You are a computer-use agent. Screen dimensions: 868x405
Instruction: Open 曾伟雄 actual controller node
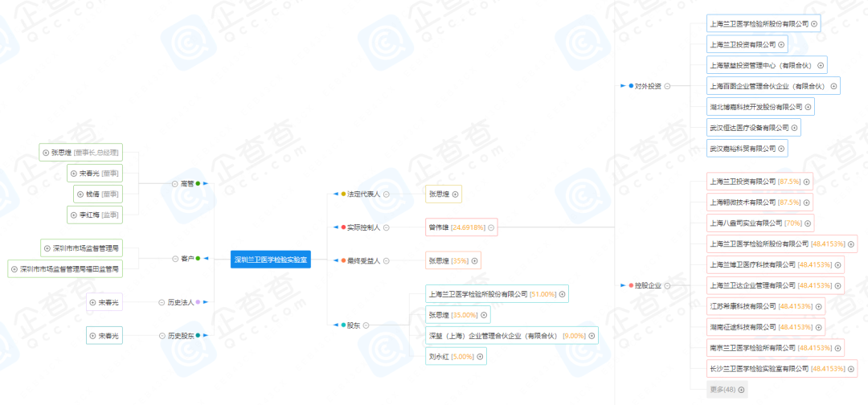point(461,227)
